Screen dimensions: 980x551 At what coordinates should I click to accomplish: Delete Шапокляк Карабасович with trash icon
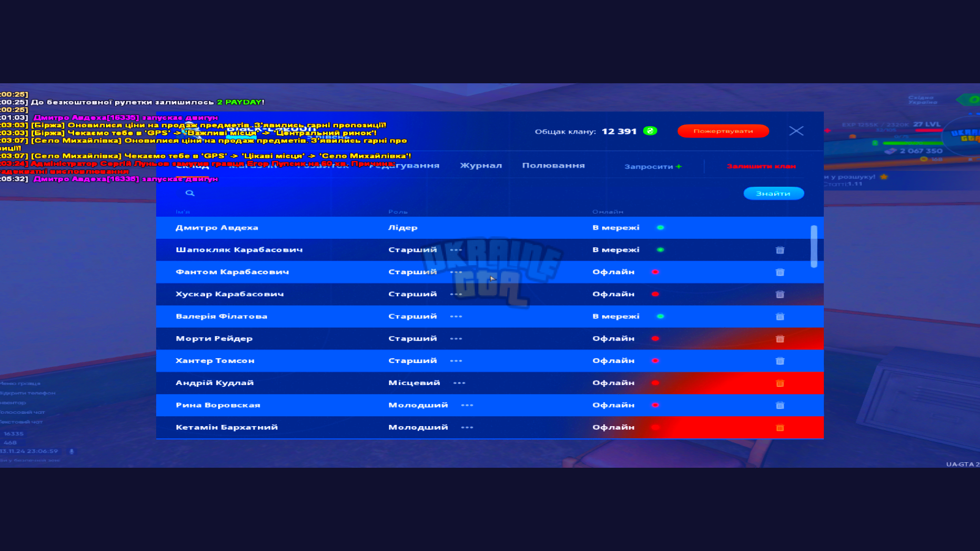780,250
